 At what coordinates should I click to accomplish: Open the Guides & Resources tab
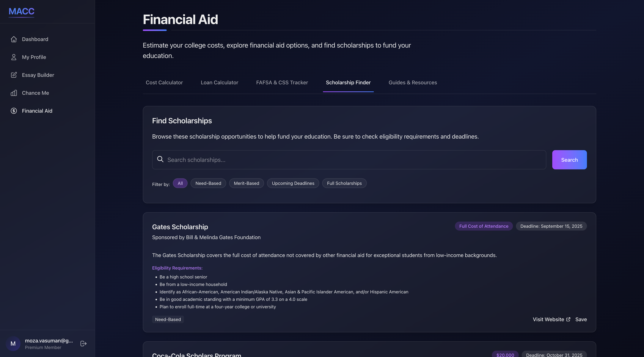tap(412, 83)
